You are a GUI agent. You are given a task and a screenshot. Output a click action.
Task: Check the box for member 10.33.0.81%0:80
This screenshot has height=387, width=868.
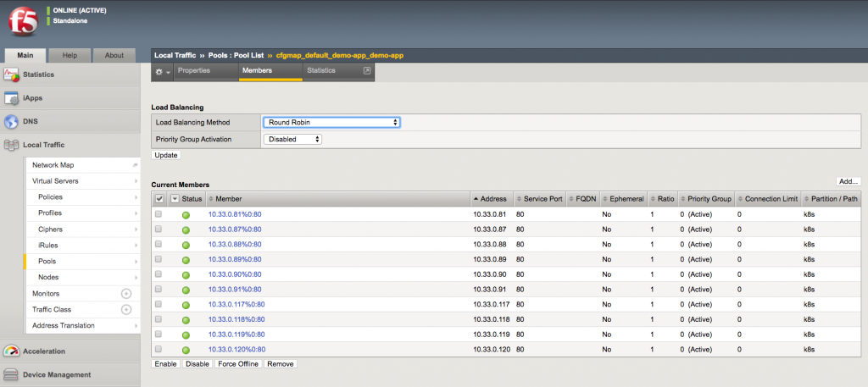159,214
